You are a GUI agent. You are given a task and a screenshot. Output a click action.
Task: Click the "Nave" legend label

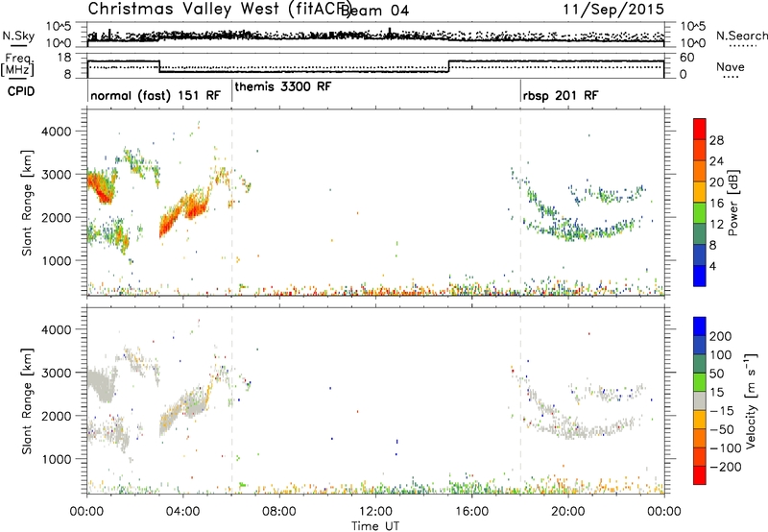pos(731,66)
